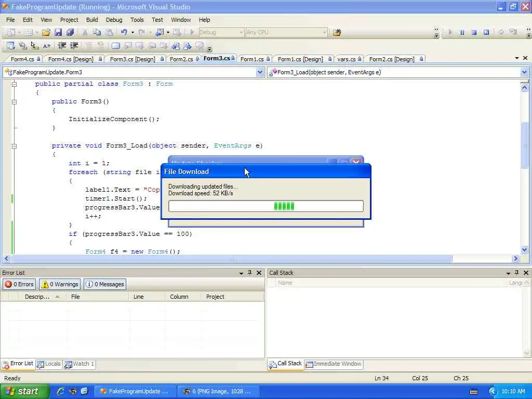Open the Undo history dropdown arrow

132,32
